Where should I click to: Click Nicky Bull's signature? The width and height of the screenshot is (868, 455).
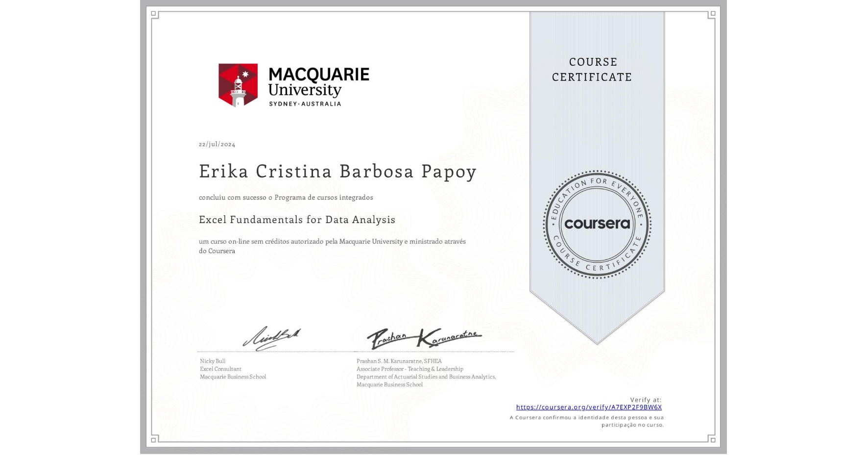coord(272,338)
